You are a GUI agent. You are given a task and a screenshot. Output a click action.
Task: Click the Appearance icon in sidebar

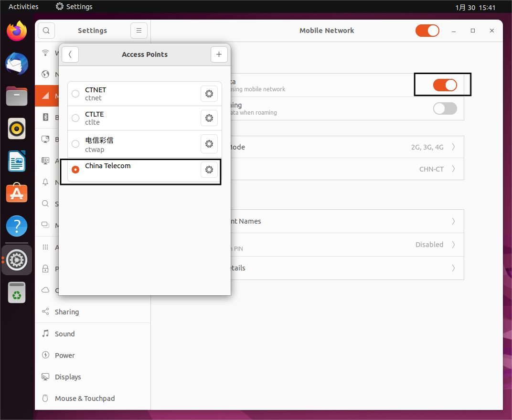[45, 161]
